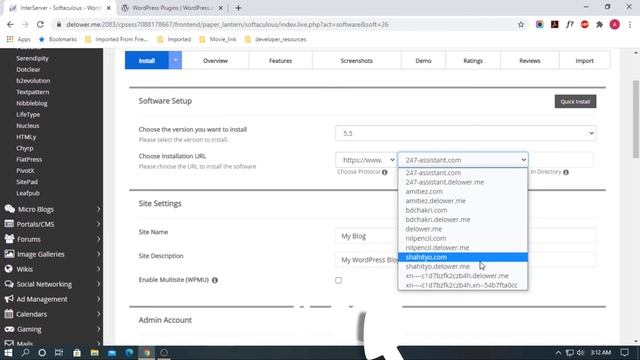This screenshot has height=360, width=640.
Task: Click the Choose Protocol info icon
Action: 384,172
